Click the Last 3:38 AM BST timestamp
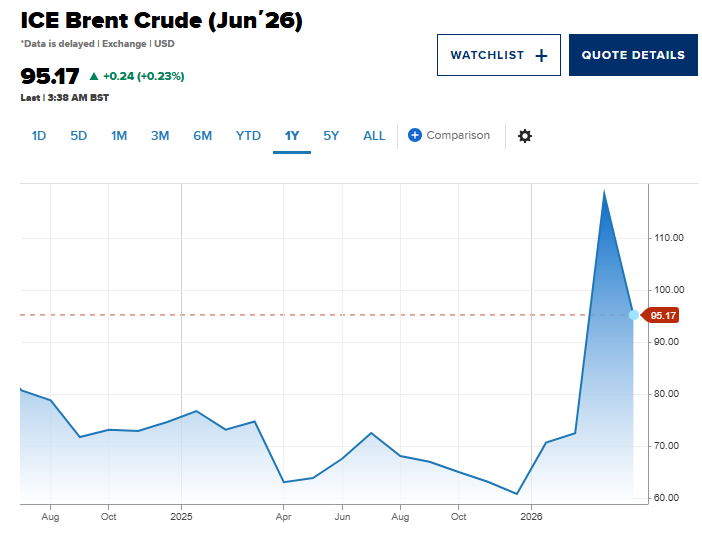This screenshot has height=535, width=702. click(64, 98)
